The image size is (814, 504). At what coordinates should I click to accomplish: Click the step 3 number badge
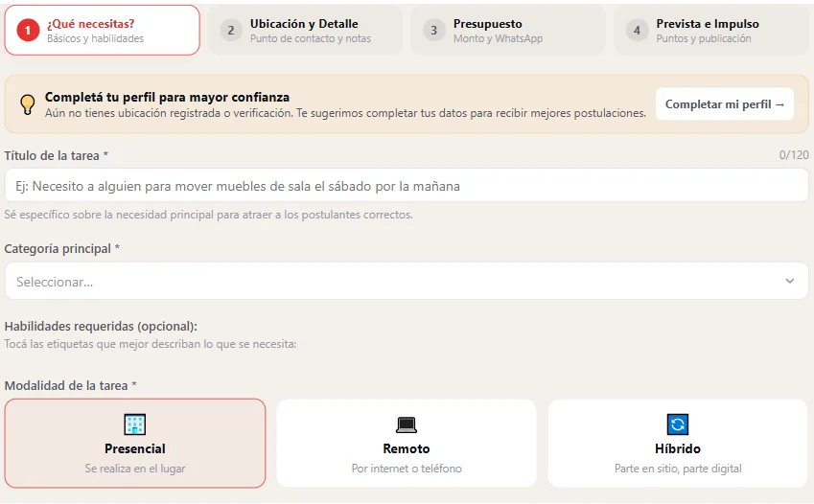[434, 30]
